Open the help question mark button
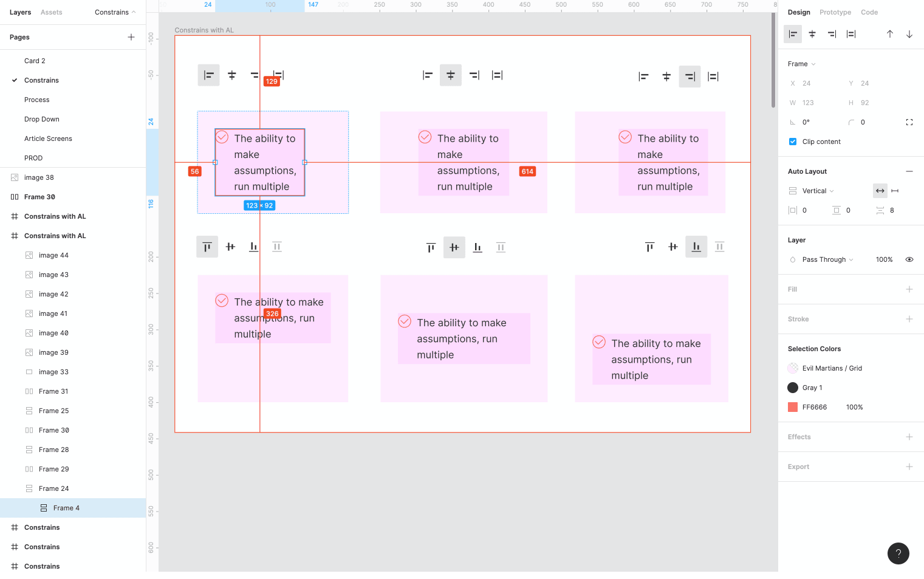The image size is (924, 579). click(898, 553)
